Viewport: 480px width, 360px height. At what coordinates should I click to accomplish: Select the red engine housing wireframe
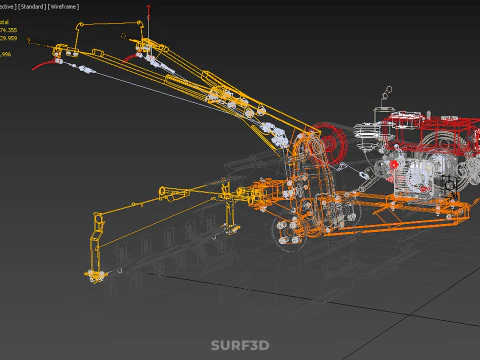(x=432, y=134)
